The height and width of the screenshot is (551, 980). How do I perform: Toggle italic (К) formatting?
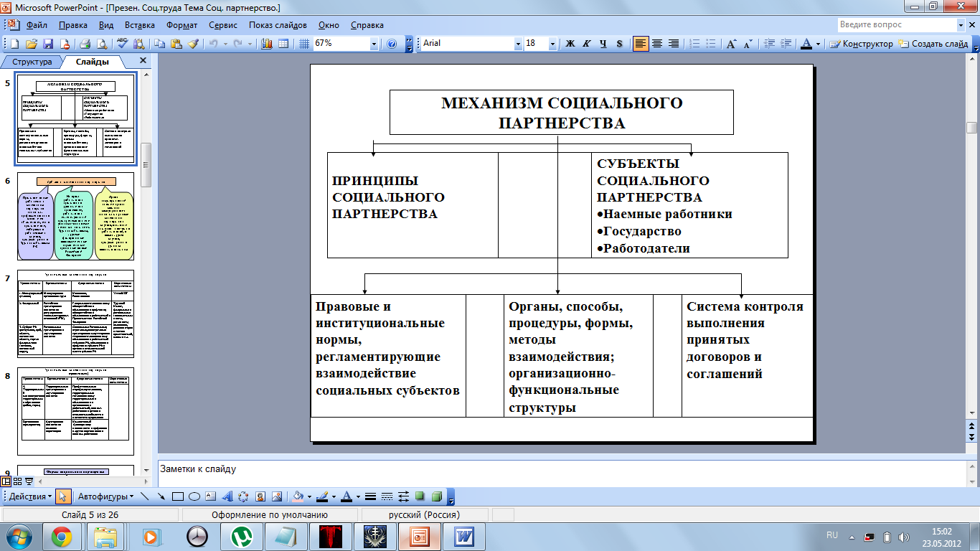click(x=586, y=43)
